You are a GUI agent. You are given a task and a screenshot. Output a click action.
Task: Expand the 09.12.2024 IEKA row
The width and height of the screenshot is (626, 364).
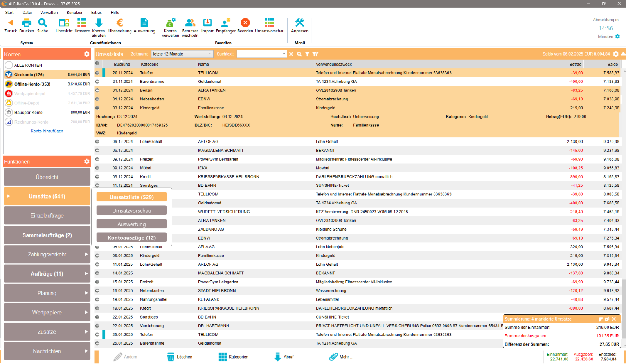[97, 168]
